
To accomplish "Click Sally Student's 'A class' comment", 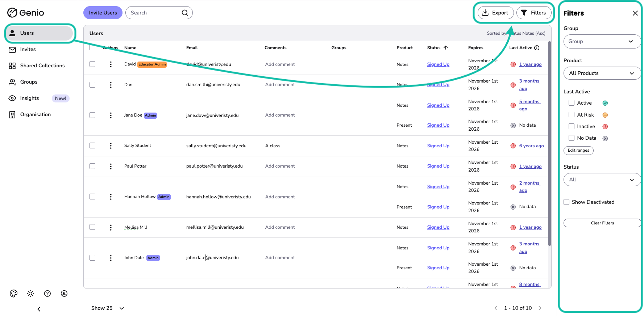I will click(x=273, y=146).
